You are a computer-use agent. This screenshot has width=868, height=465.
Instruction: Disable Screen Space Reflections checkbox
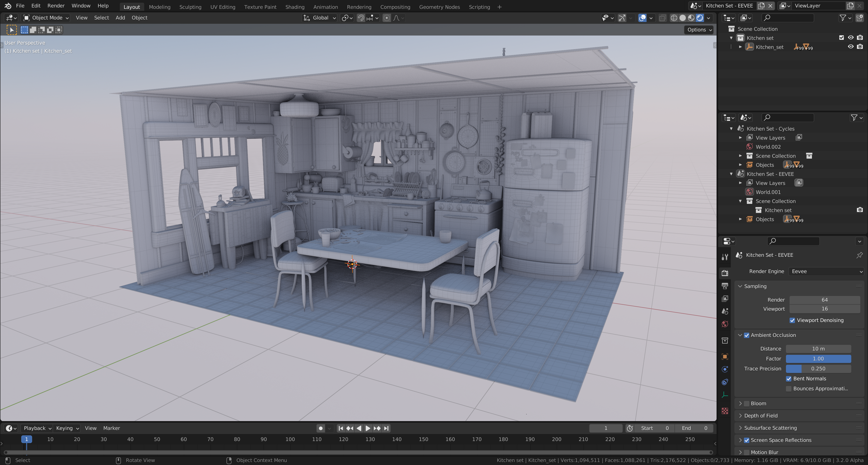(746, 440)
